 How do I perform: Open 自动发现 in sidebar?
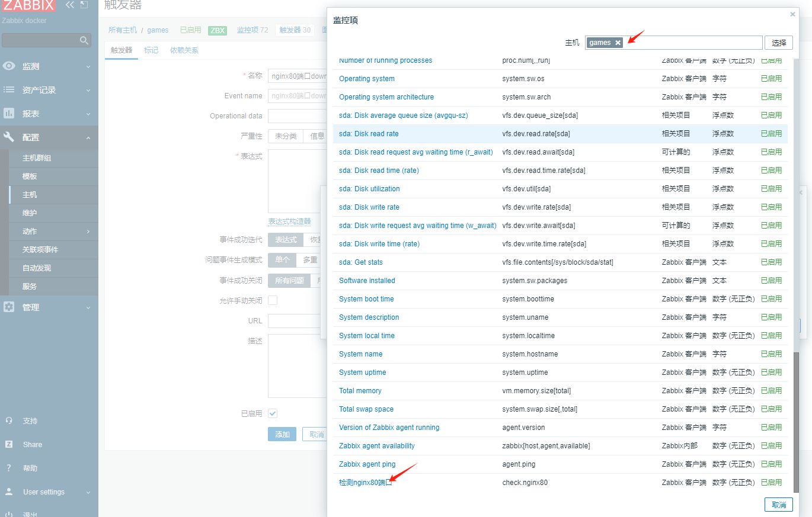point(37,268)
